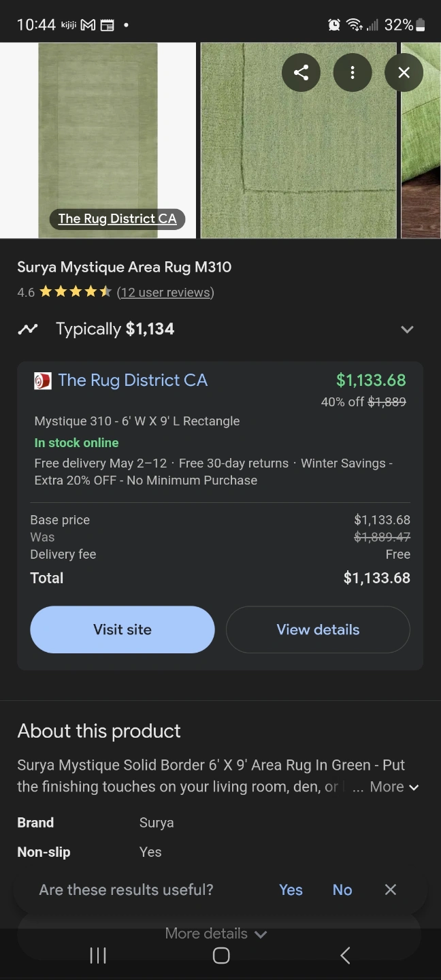The height and width of the screenshot is (980, 441).
Task: Close the product overlay with X icon
Action: [404, 73]
